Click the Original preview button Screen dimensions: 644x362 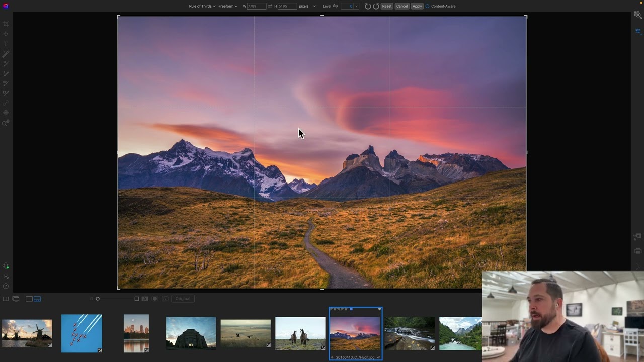[x=183, y=299]
